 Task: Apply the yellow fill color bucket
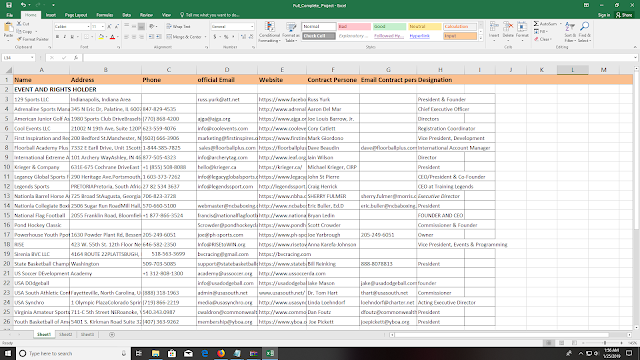coord(101,37)
